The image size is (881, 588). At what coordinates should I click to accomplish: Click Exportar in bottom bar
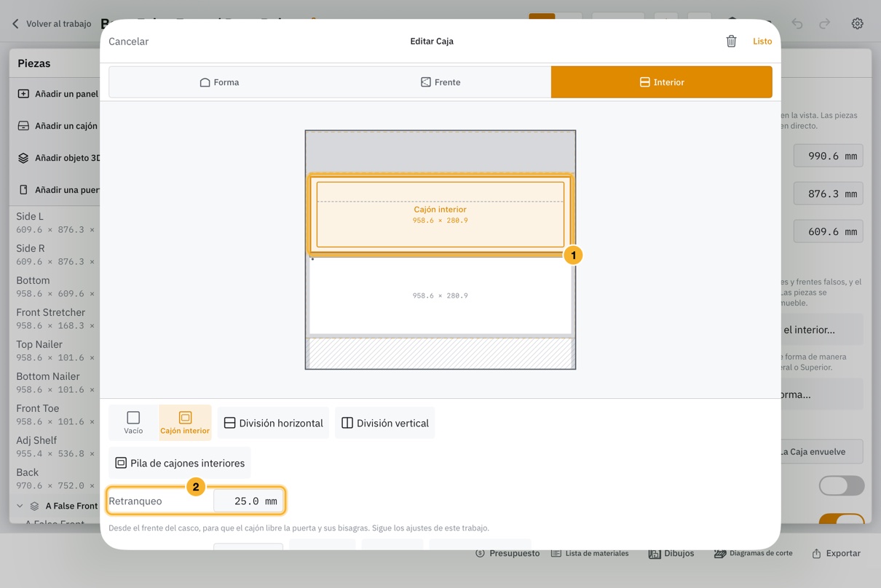(836, 553)
